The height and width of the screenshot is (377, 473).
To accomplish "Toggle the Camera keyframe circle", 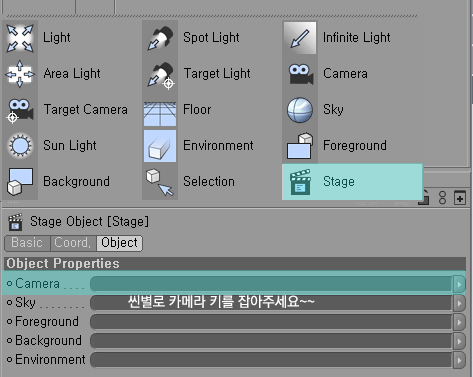I will tap(10, 284).
